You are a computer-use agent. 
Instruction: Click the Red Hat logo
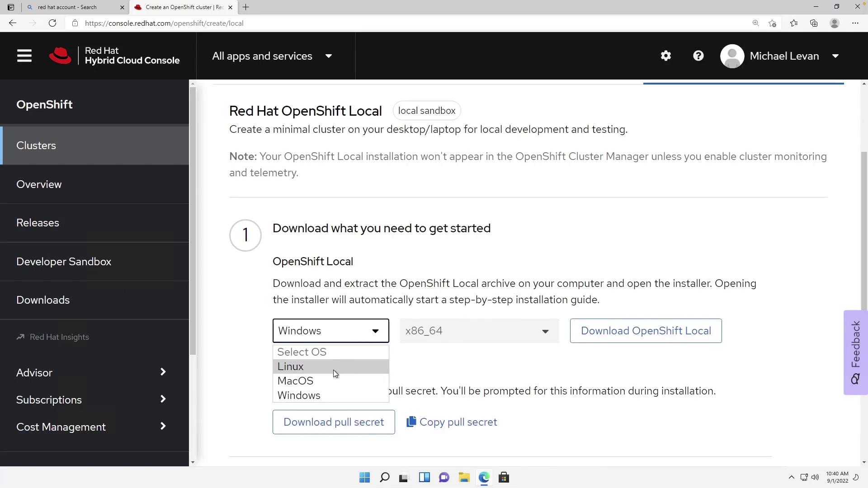[60, 56]
